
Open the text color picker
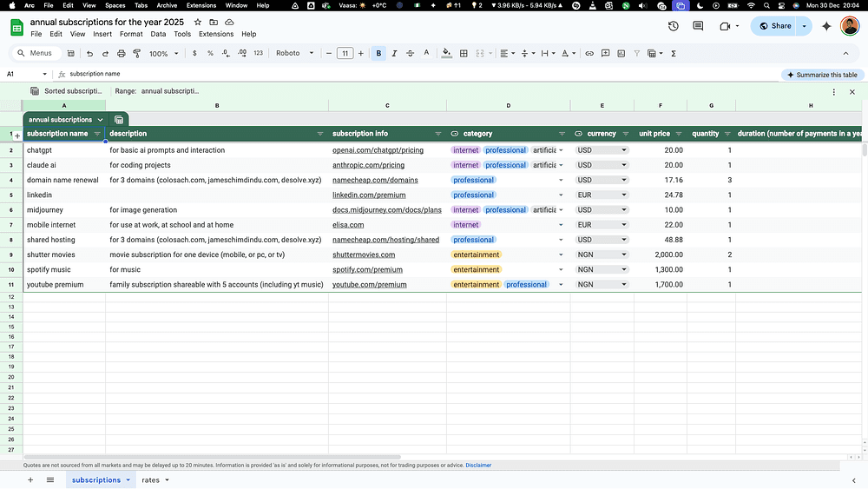426,54
